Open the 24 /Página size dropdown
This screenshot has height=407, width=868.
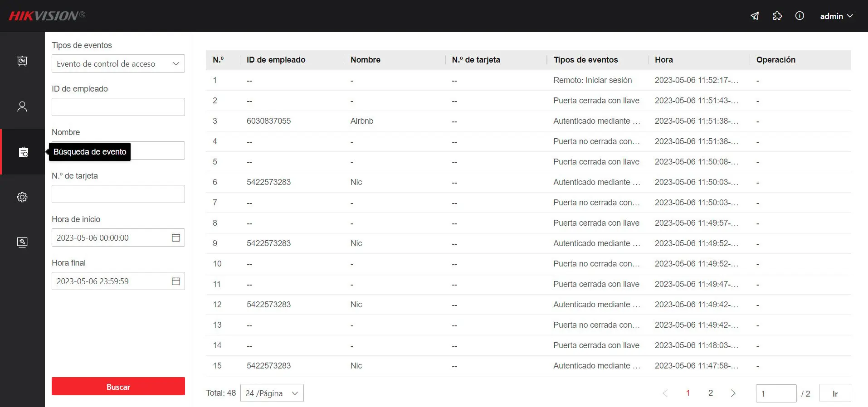click(x=272, y=393)
